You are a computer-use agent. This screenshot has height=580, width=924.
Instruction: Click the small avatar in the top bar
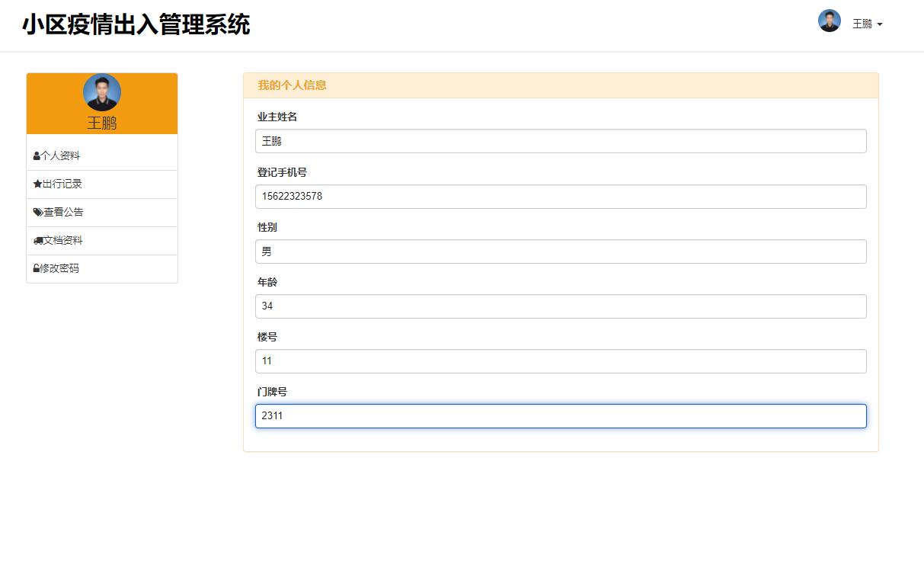829,21
